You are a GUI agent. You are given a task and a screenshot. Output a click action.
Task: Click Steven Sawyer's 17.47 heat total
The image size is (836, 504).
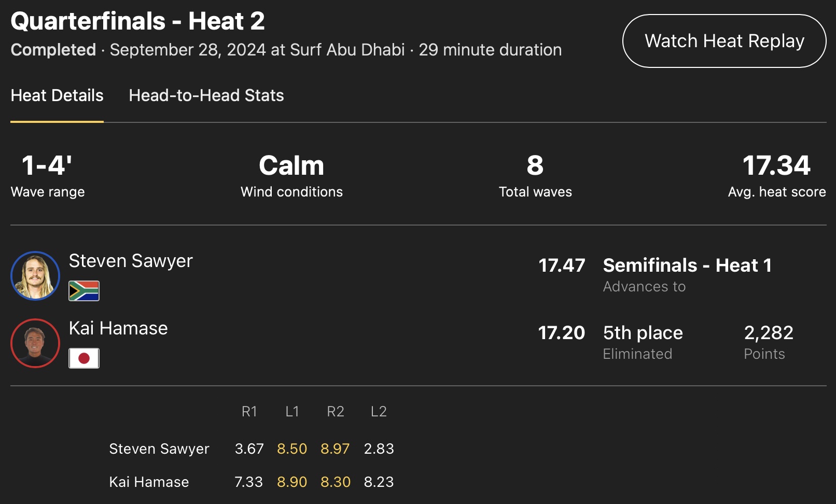562,265
